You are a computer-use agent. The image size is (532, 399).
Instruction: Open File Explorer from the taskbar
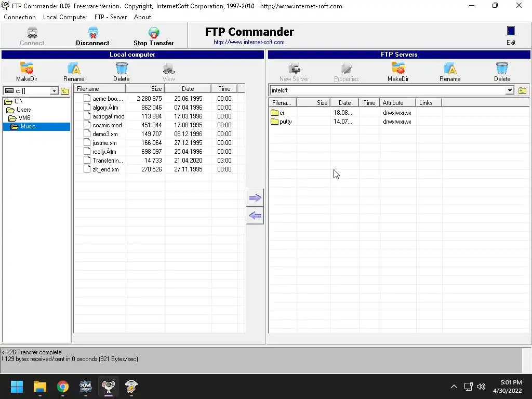tap(39, 387)
